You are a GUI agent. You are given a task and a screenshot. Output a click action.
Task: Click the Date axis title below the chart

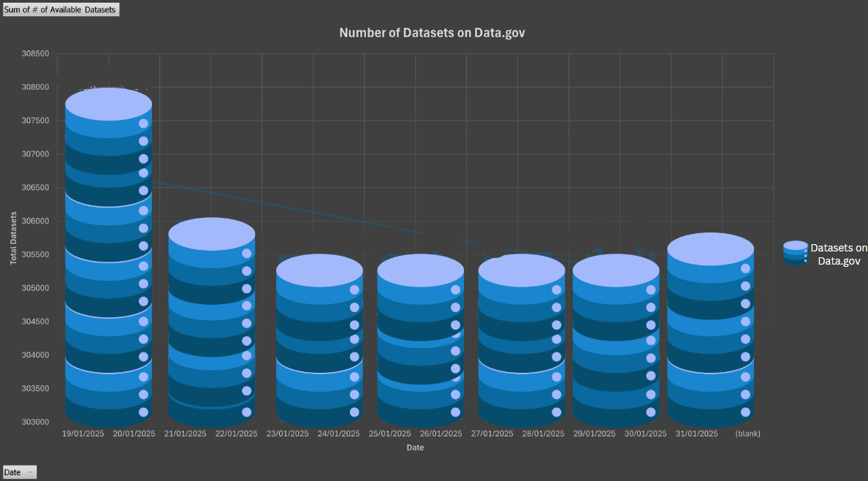[415, 447]
